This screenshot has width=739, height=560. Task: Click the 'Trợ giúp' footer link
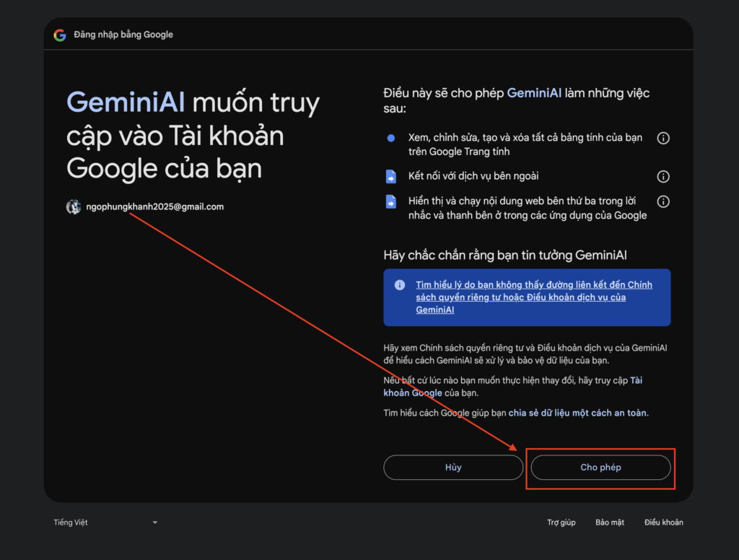[x=561, y=522]
